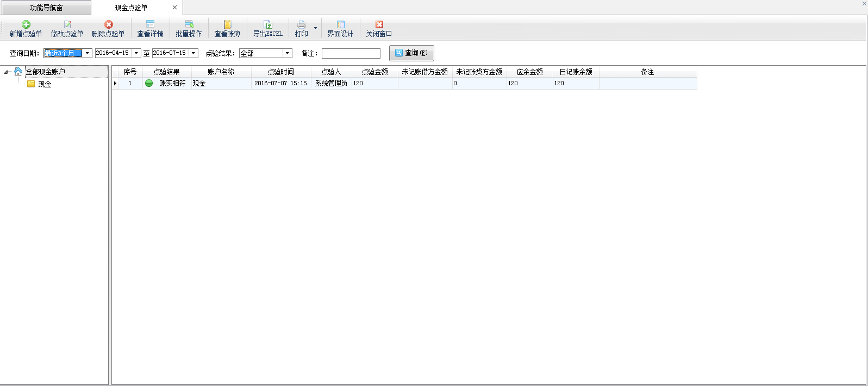
Task: Click the 修改点验单 edit icon
Action: tap(67, 25)
